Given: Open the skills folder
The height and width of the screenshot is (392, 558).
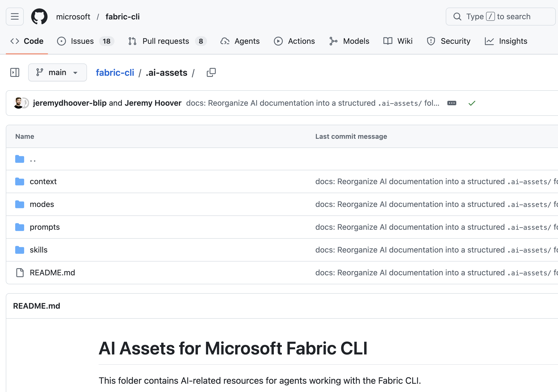Looking at the screenshot, I should coord(39,250).
